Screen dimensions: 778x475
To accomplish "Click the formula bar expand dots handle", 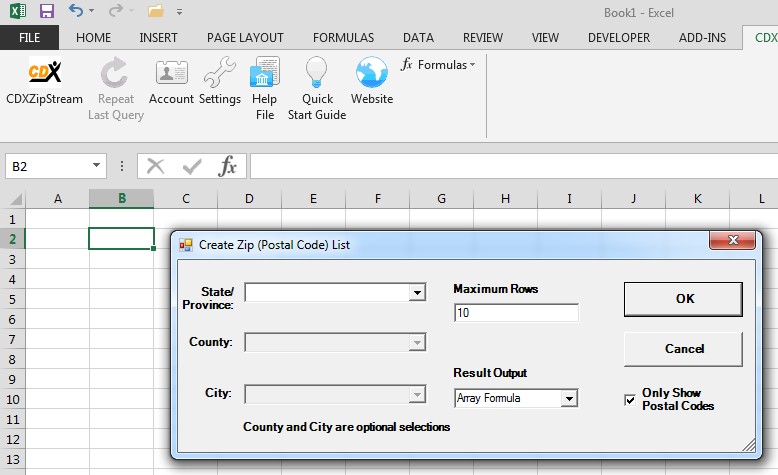I will click(x=122, y=166).
